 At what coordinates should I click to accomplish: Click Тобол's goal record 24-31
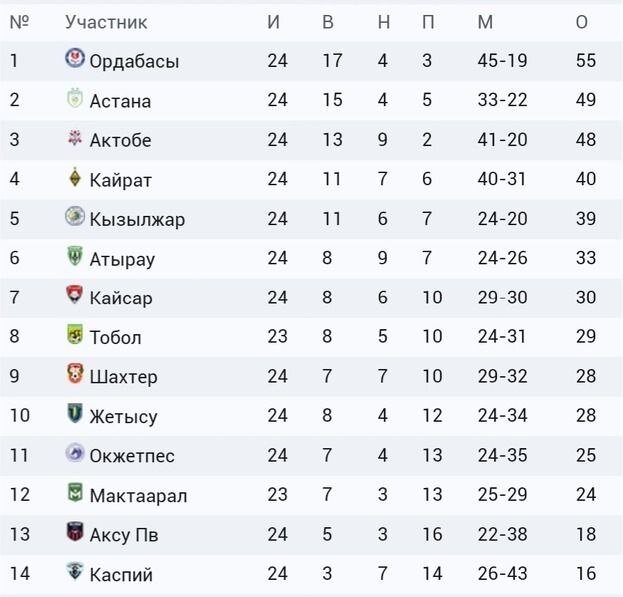[502, 336]
